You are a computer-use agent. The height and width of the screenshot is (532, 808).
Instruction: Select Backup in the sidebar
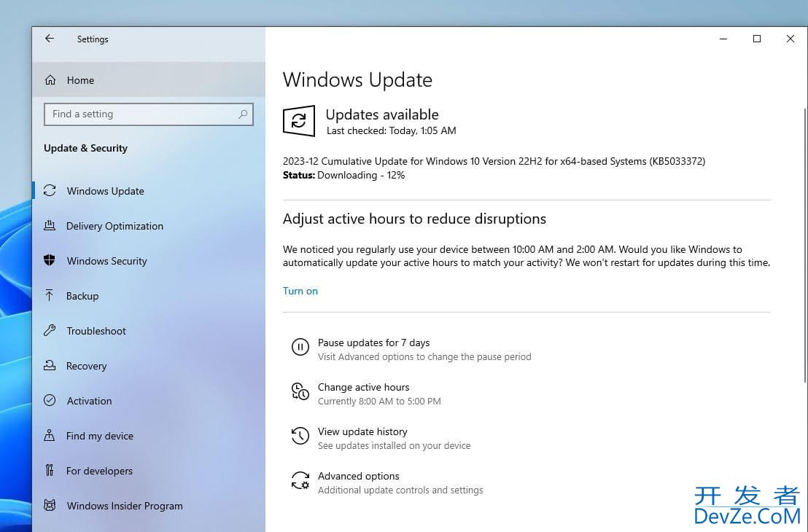pos(82,296)
